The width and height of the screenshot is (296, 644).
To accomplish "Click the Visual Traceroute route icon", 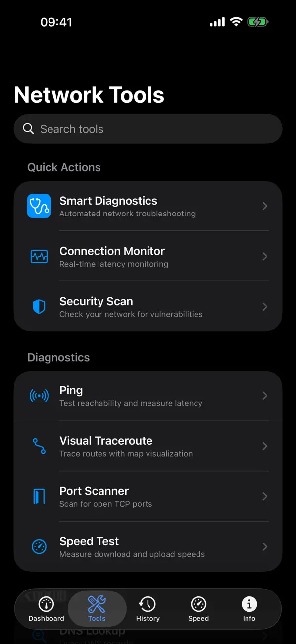I will (x=39, y=446).
